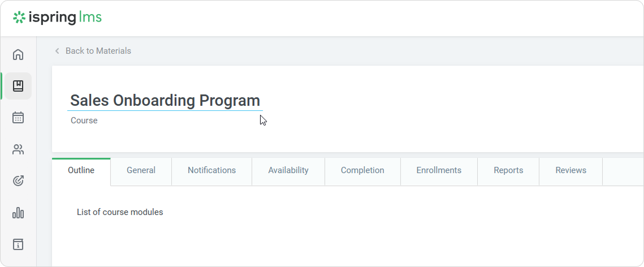Open the Notifications tab
The image size is (644, 267).
pyautogui.click(x=211, y=170)
